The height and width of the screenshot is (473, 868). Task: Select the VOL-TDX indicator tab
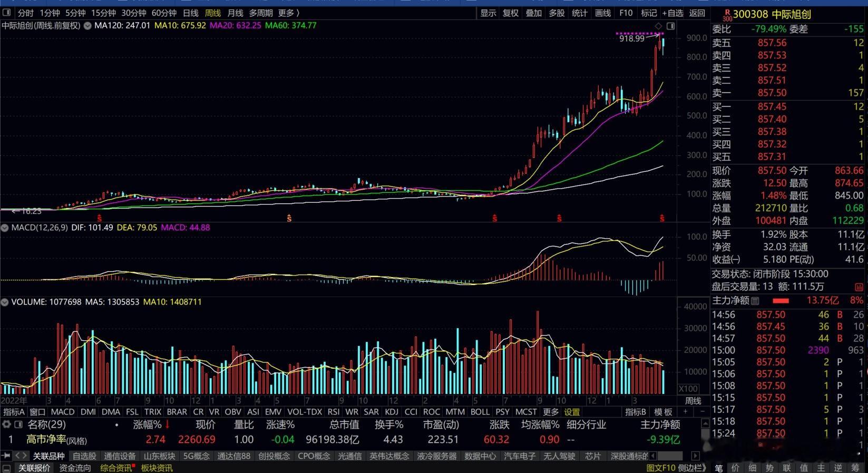click(x=305, y=412)
